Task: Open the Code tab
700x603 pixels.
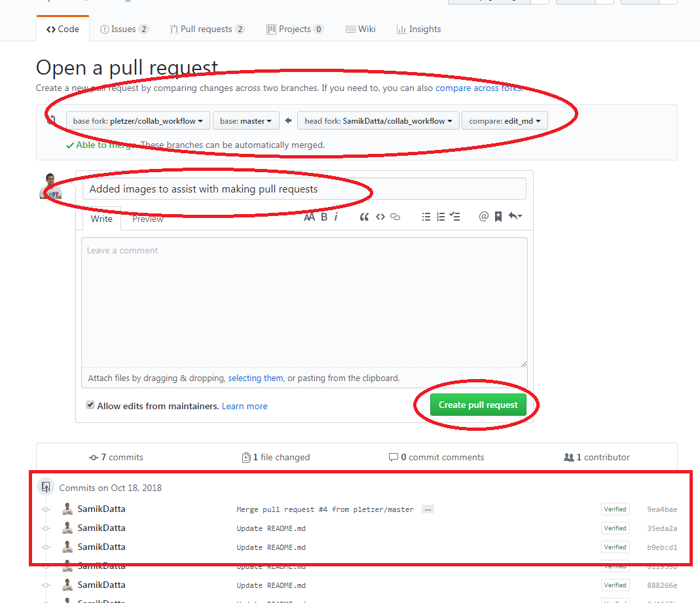Action: coord(62,29)
